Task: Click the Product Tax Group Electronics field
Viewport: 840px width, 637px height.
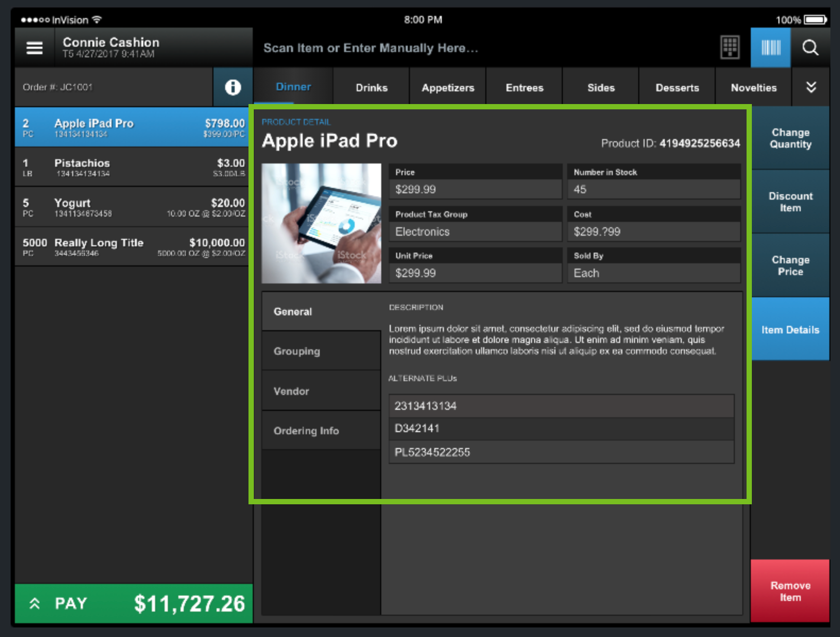Action: click(475, 231)
